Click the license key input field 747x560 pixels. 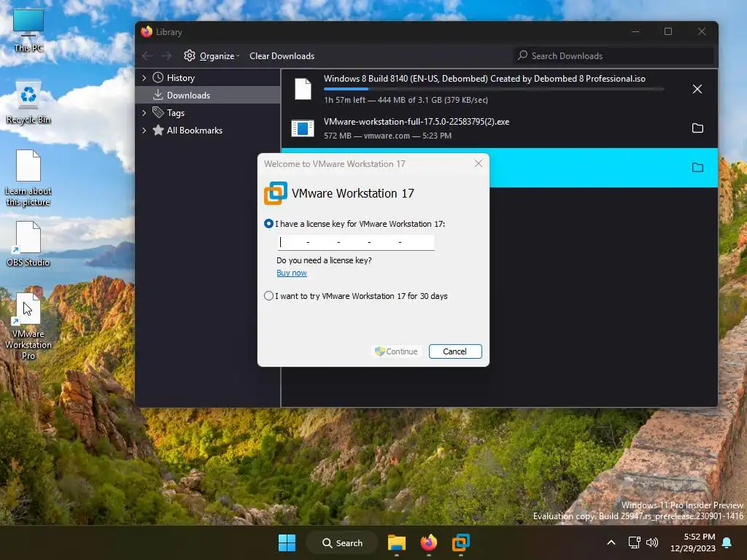click(x=356, y=242)
